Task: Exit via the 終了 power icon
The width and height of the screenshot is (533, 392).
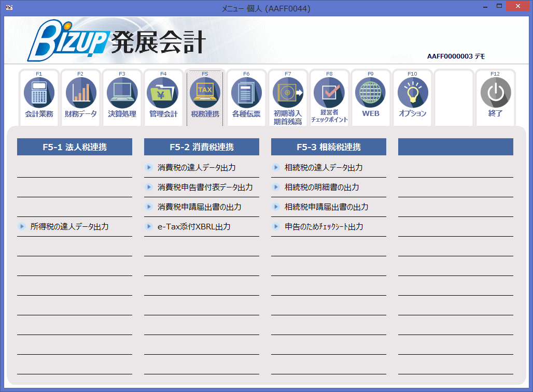Action: [x=495, y=92]
